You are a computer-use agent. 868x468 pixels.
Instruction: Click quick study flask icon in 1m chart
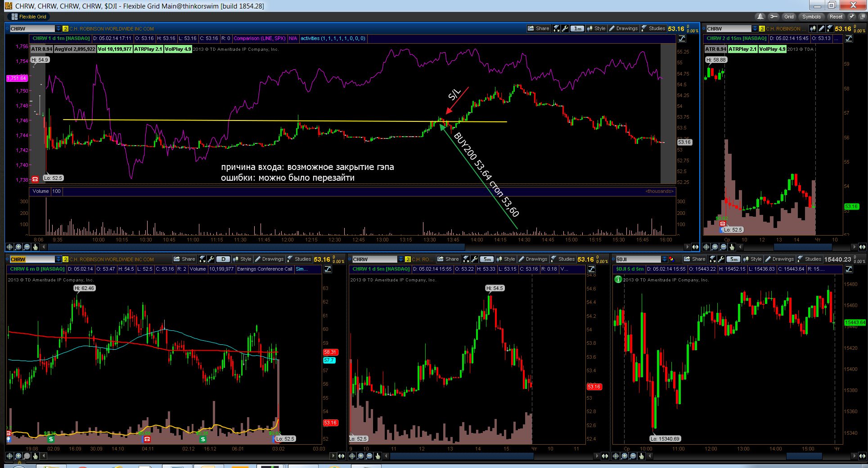[556, 28]
